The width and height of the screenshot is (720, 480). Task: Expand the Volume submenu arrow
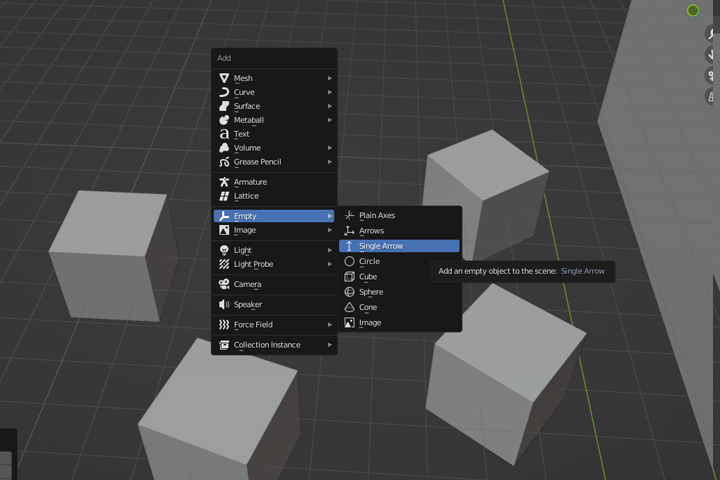pyautogui.click(x=330, y=148)
